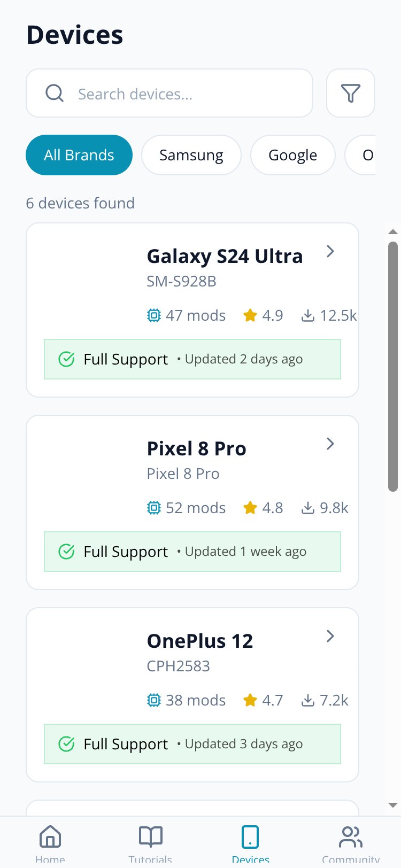Open Home via house icon
Screen dimensions: 401x868
point(50,836)
